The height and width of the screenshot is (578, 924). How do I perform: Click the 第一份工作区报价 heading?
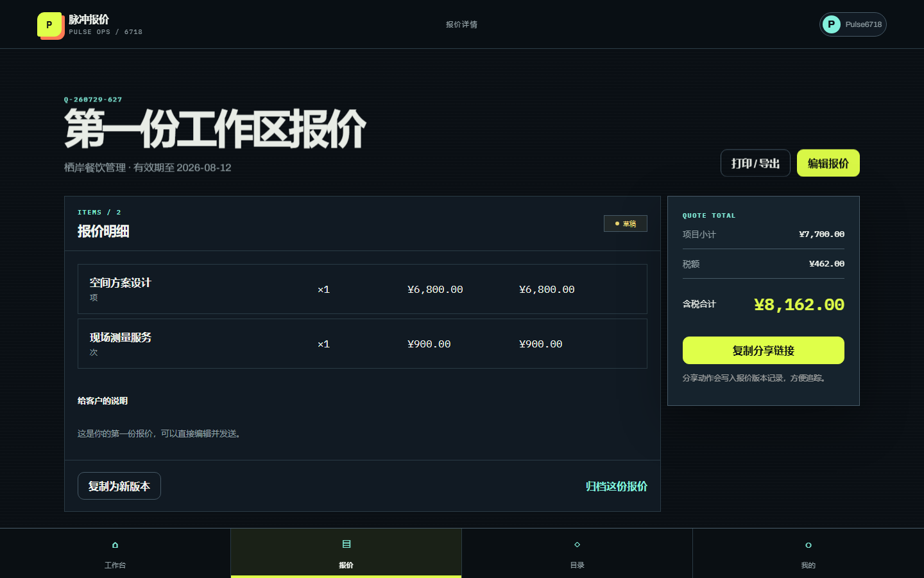pos(215,129)
